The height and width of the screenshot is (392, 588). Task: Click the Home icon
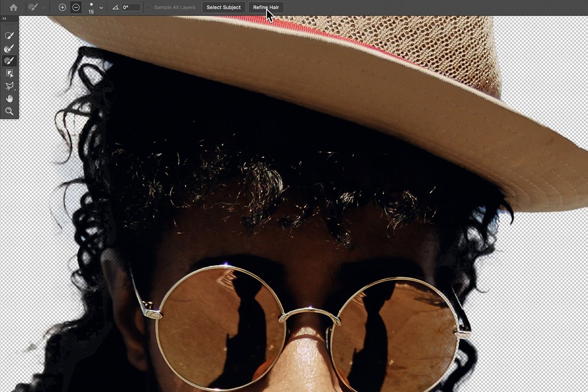pyautogui.click(x=13, y=7)
